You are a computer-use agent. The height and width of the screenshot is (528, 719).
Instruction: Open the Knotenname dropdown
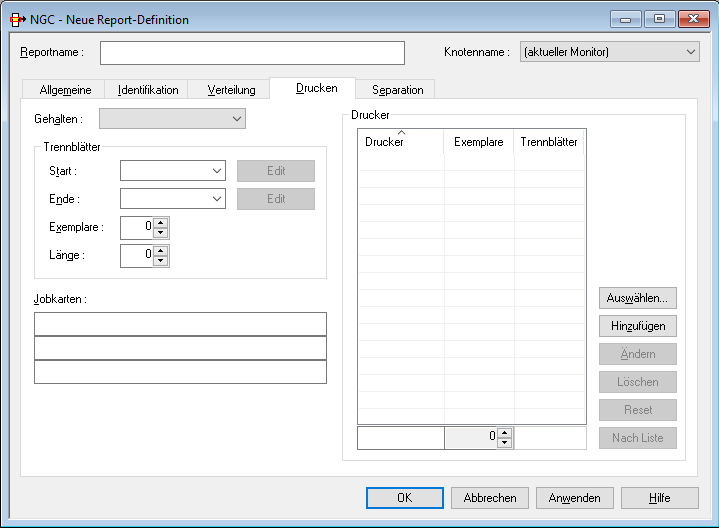690,52
